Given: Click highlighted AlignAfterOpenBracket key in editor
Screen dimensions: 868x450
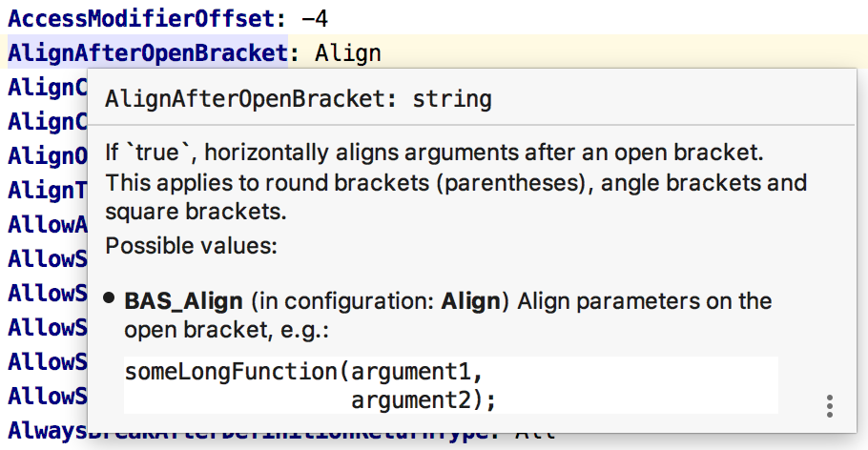Looking at the screenshot, I should click(148, 52).
